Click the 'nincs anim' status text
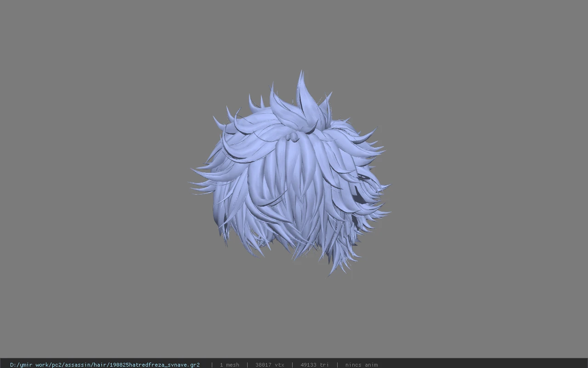Image resolution: width=588 pixels, height=368 pixels. click(x=362, y=365)
